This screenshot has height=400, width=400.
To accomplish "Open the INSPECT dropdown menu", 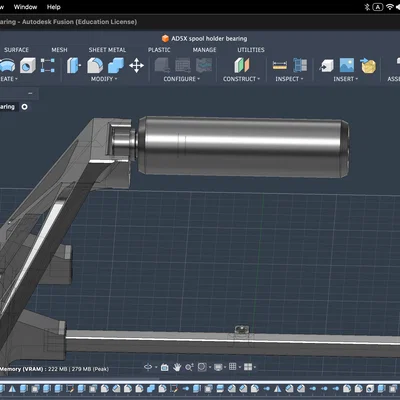I will pyautogui.click(x=289, y=79).
